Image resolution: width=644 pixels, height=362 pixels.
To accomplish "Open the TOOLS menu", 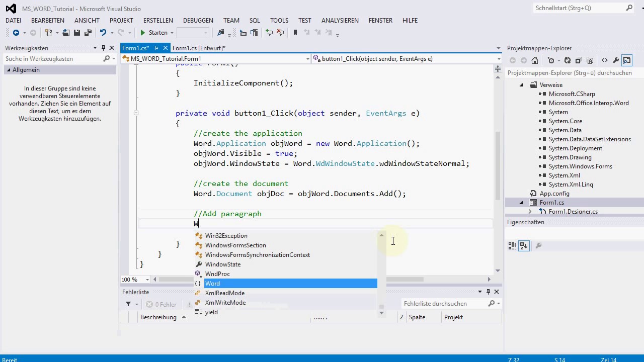I will point(279,21).
